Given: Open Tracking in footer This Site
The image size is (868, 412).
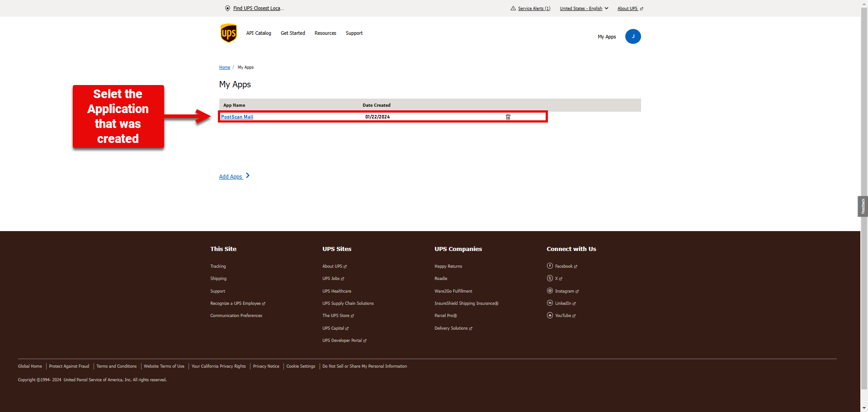Looking at the screenshot, I should [x=218, y=266].
